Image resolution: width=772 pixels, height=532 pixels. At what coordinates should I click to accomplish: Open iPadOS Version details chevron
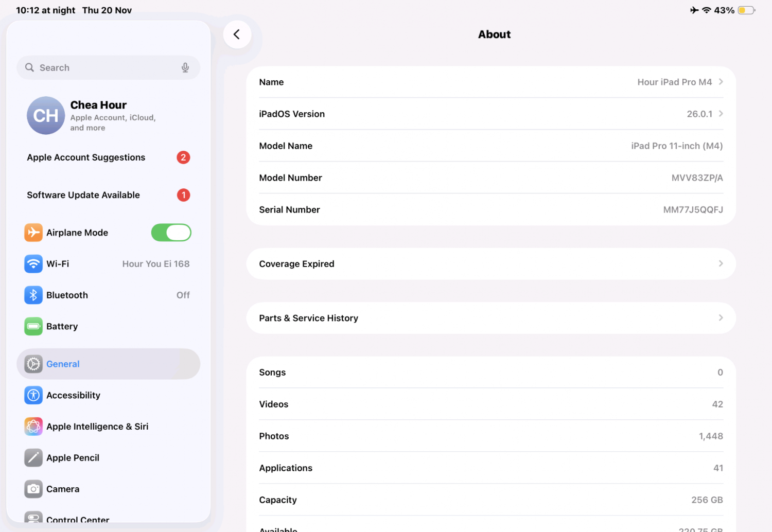721,114
